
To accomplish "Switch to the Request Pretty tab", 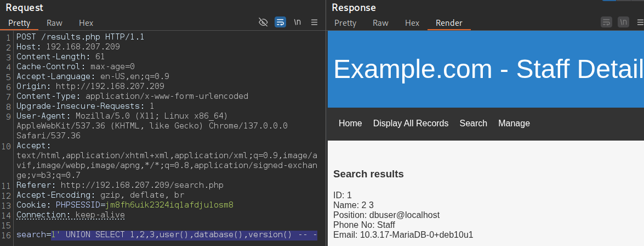I will (19, 23).
